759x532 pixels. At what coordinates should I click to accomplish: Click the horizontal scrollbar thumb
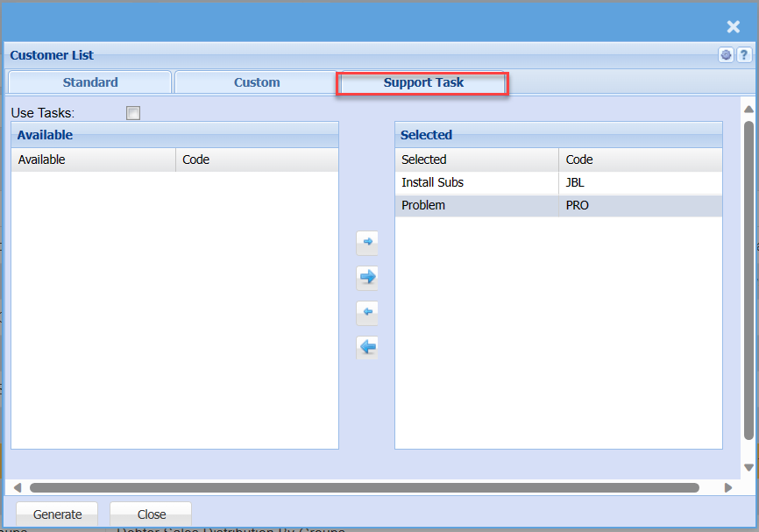(x=364, y=487)
